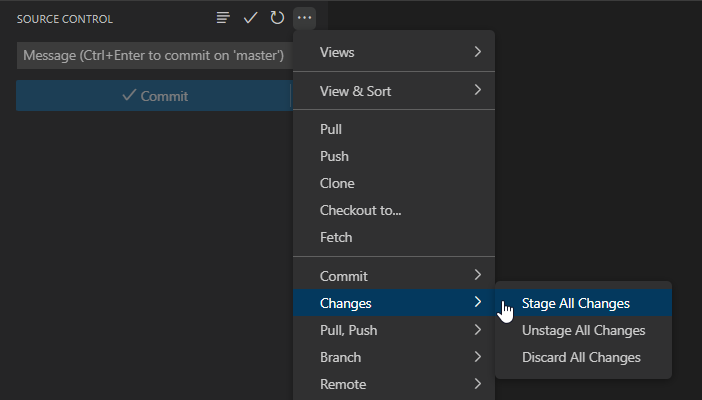
Task: Choose Push in the menu
Action: 334,156
